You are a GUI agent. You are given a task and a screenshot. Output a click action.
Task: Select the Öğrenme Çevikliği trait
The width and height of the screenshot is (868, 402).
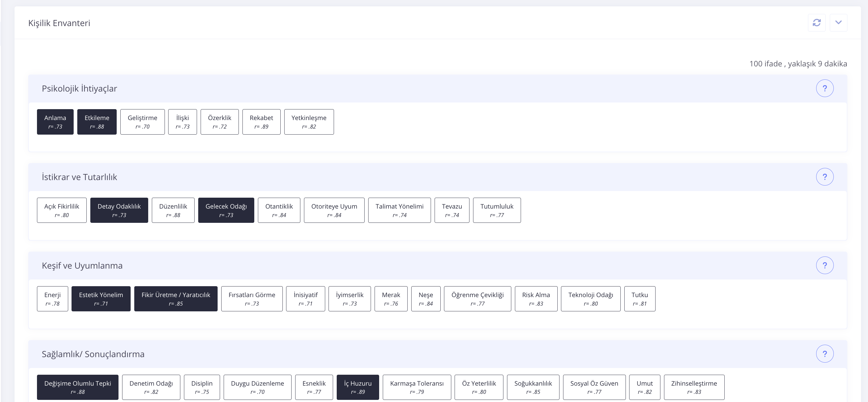477,299
